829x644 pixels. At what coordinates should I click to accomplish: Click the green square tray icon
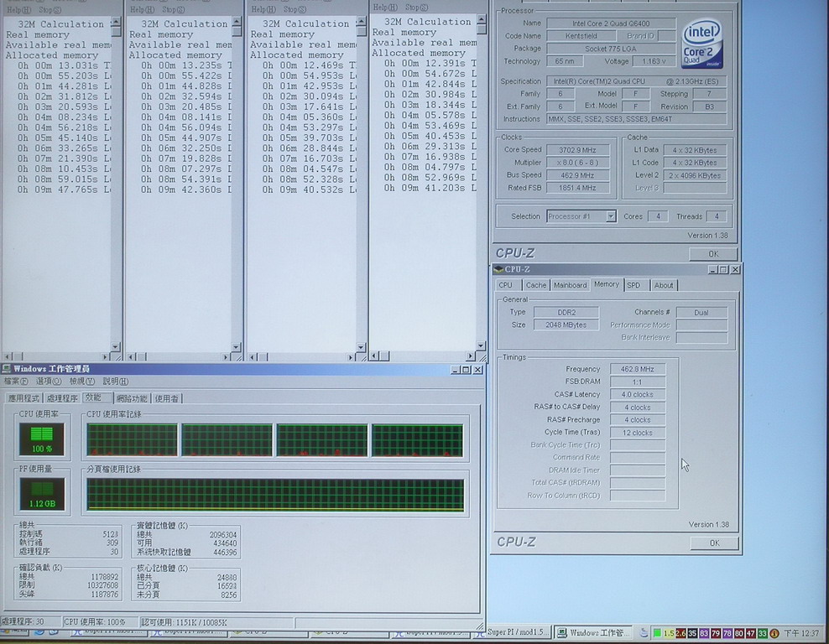point(657,633)
